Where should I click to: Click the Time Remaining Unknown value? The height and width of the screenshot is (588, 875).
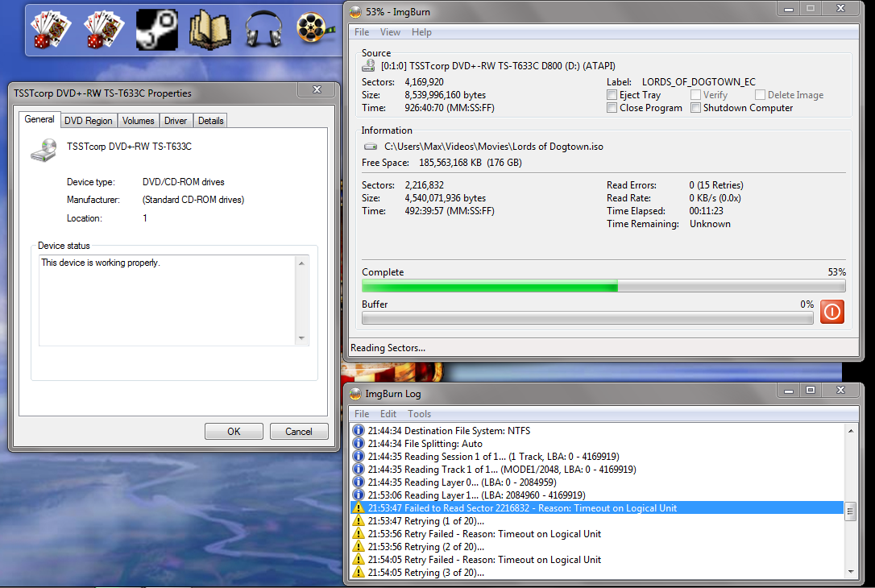710,224
